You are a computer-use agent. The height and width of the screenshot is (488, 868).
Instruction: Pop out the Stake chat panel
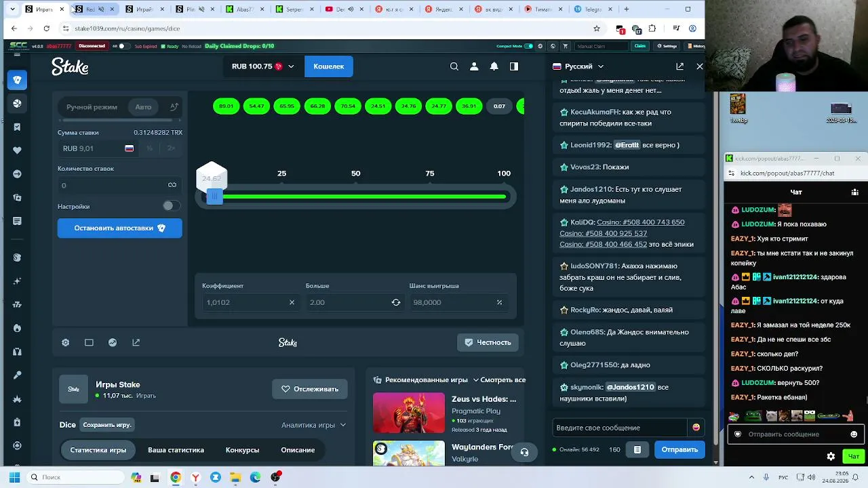pyautogui.click(x=679, y=66)
